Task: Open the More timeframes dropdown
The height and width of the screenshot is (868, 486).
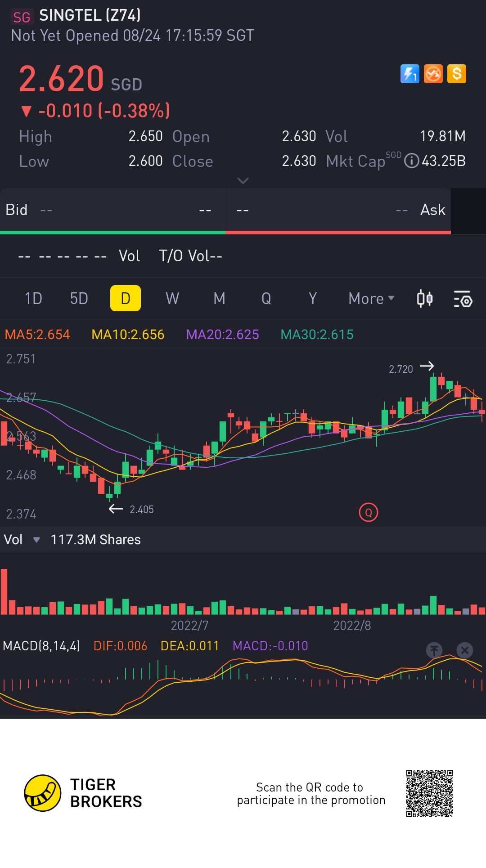Action: tap(371, 299)
